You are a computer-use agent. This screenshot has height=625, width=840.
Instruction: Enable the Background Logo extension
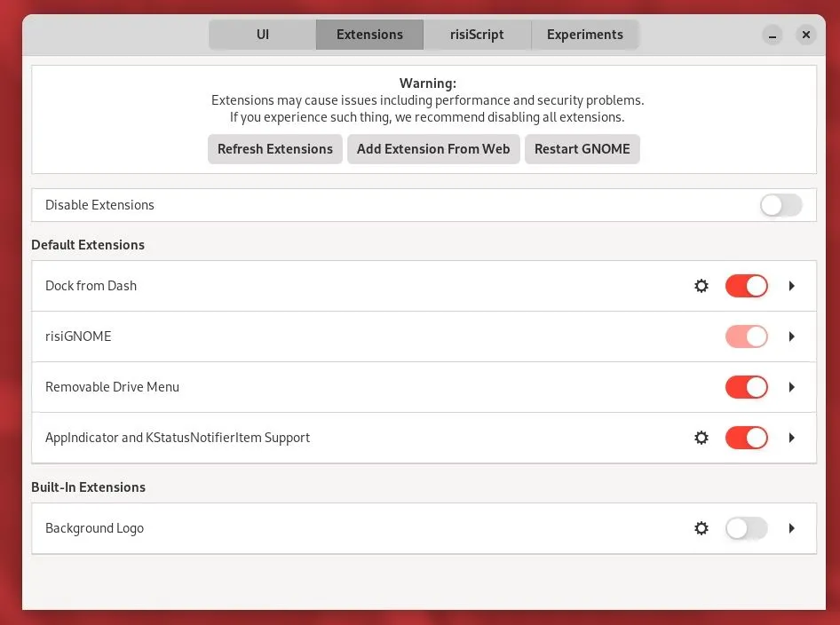746,528
